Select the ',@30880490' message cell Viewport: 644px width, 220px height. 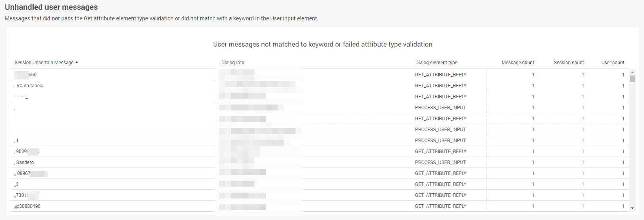(x=113, y=206)
